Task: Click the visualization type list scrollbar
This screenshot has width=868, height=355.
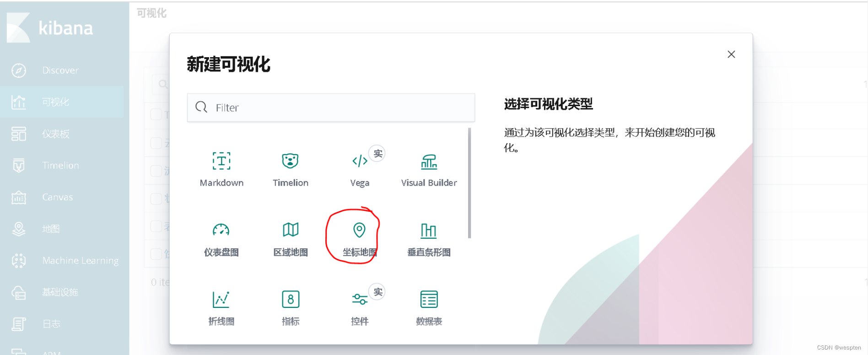Action: (x=469, y=183)
